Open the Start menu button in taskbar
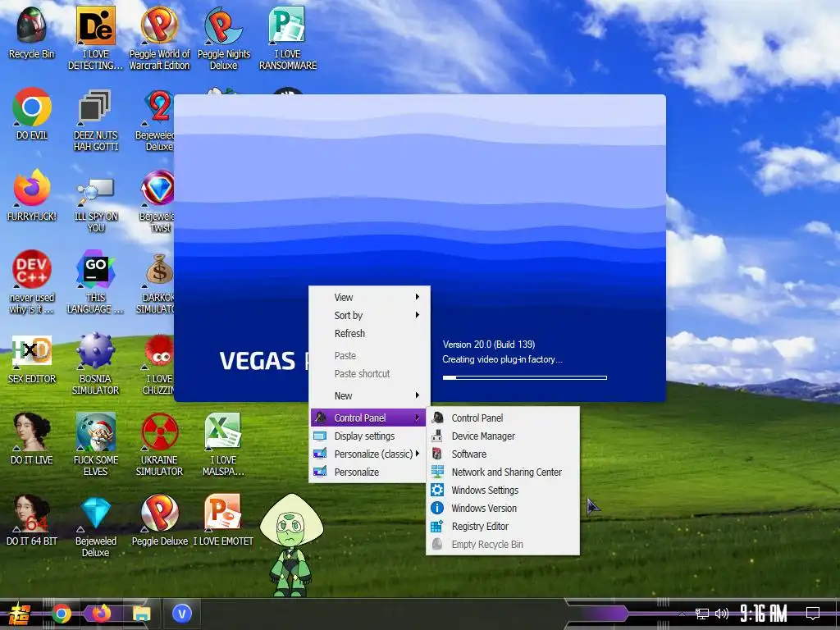The width and height of the screenshot is (840, 630). tap(20, 614)
